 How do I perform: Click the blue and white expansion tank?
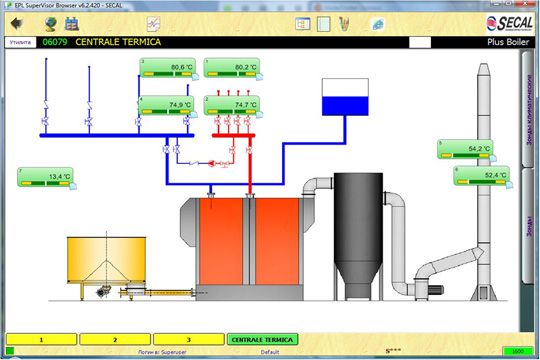pos(345,97)
